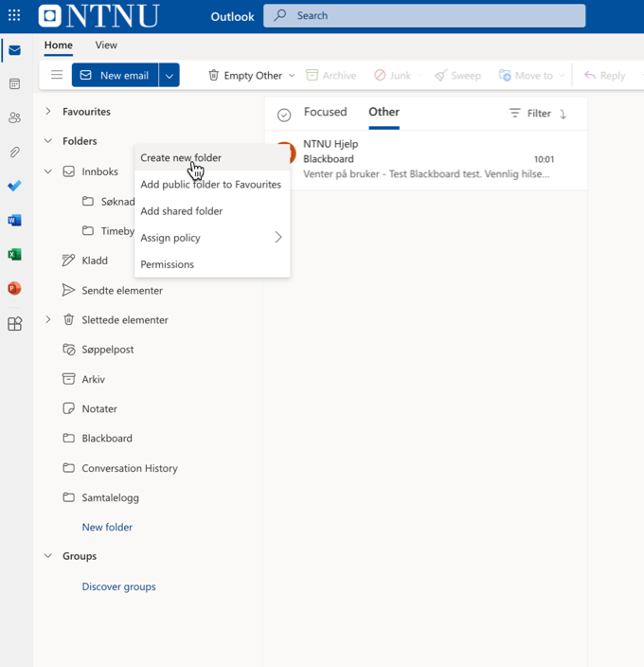Switch to the View ribbon tab
The width and height of the screenshot is (644, 667).
[x=106, y=45]
